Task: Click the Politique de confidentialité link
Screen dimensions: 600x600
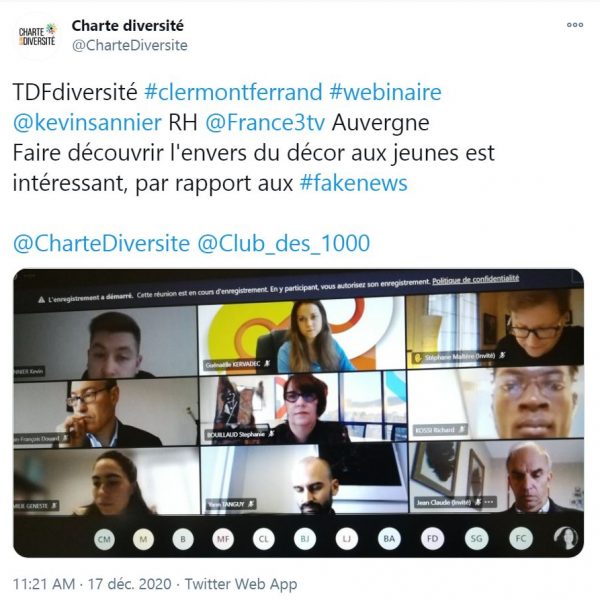Action: tap(476, 280)
